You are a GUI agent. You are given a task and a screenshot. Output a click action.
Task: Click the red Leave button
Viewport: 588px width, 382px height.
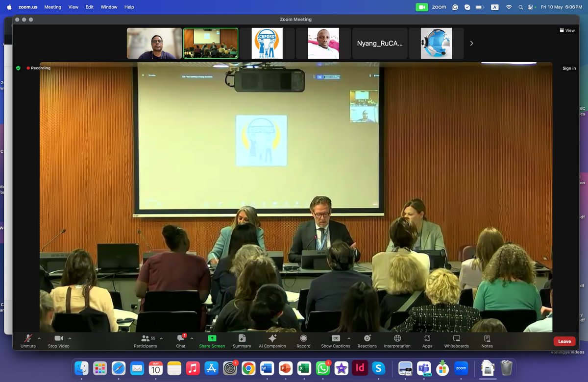coord(564,341)
